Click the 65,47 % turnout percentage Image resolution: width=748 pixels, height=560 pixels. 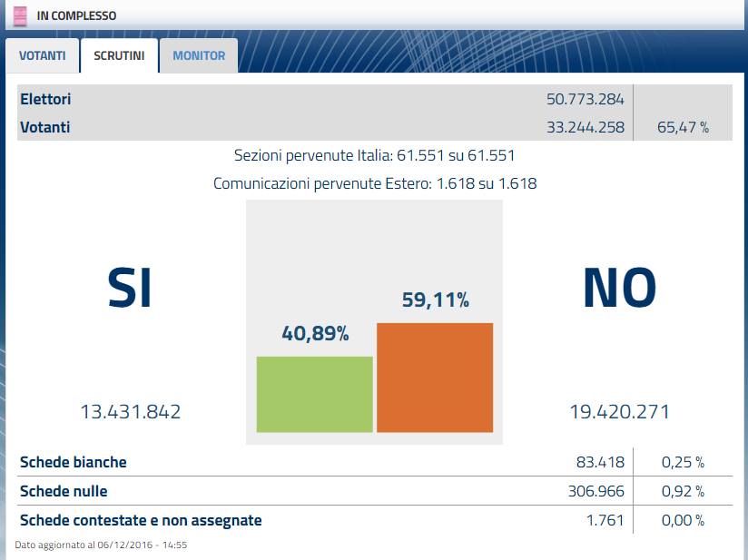tap(679, 127)
